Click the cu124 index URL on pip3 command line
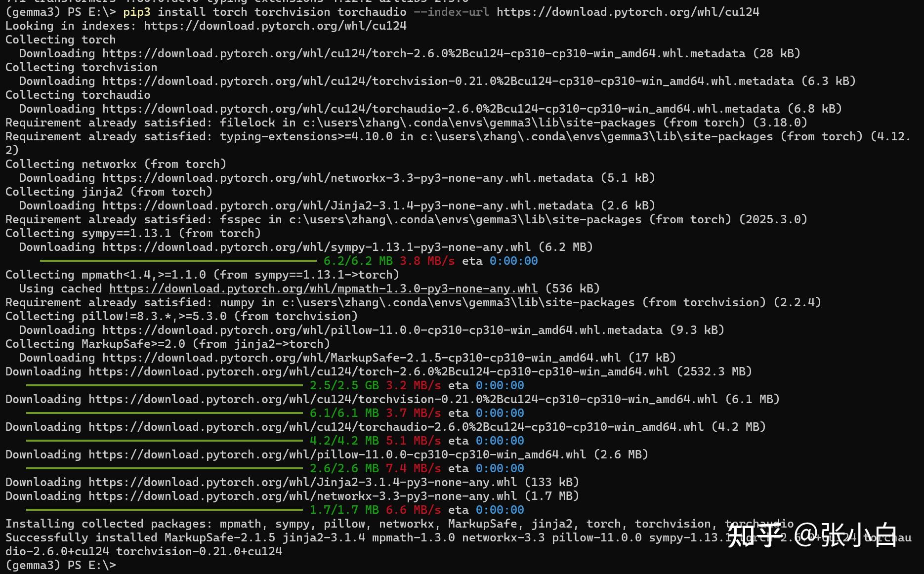 point(628,11)
